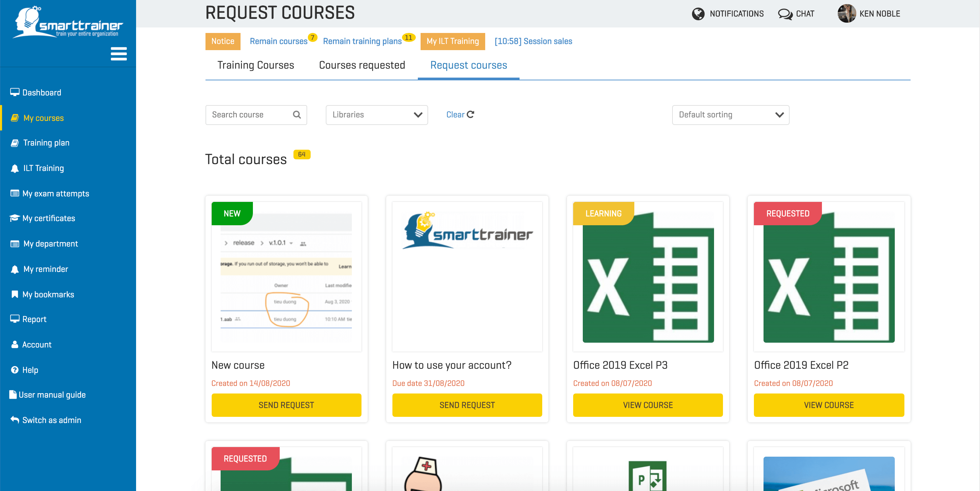Click into the Search course field

[x=256, y=115]
